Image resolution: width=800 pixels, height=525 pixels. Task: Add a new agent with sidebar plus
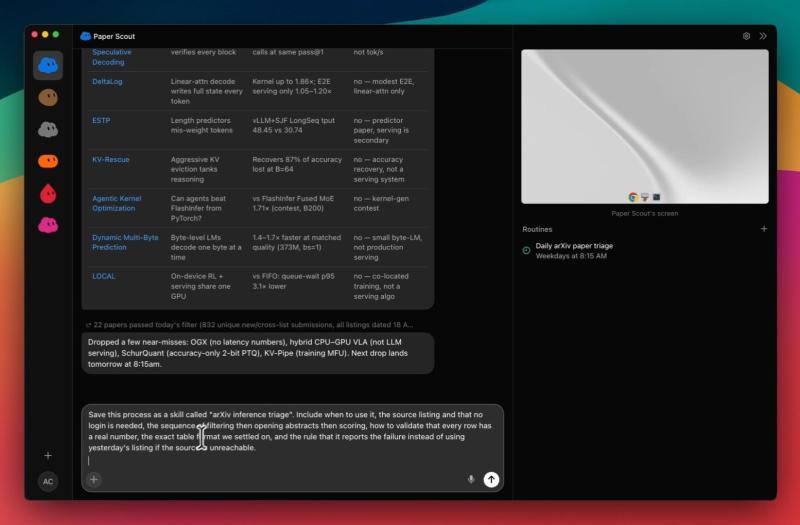(x=48, y=456)
